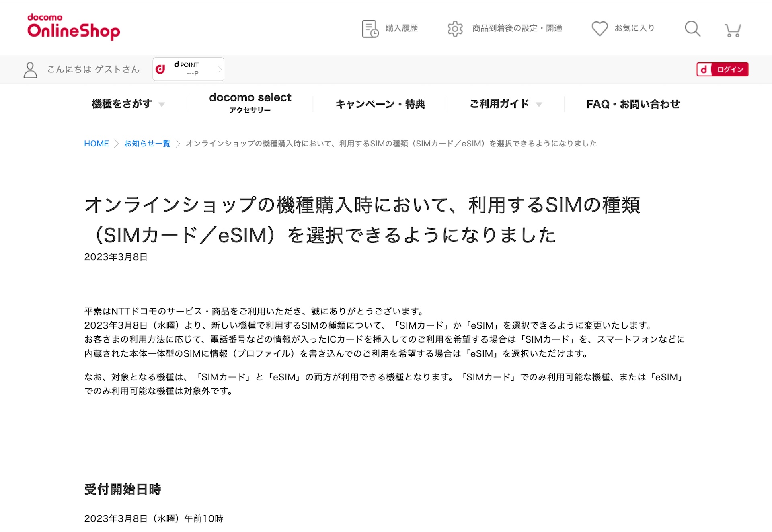Open キャンペーン・特典 menu item

click(380, 104)
